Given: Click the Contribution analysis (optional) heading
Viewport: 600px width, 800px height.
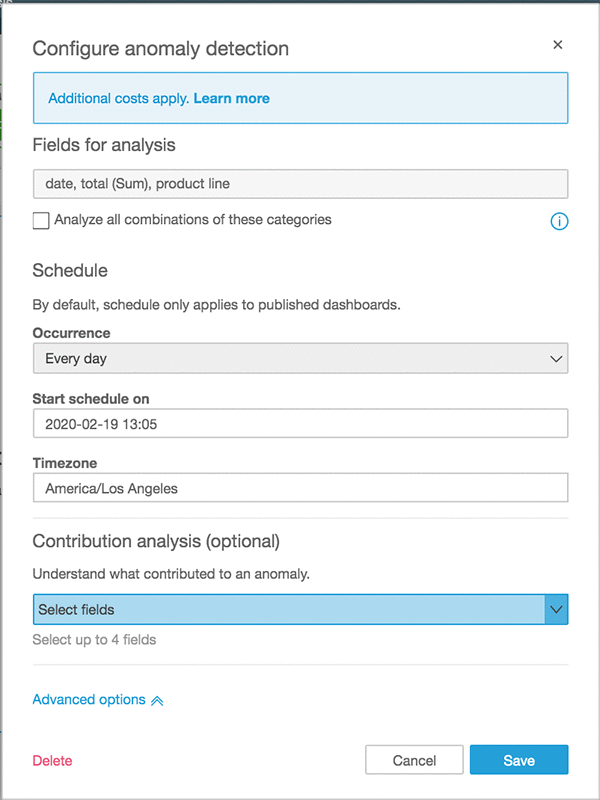Looking at the screenshot, I should [x=156, y=541].
